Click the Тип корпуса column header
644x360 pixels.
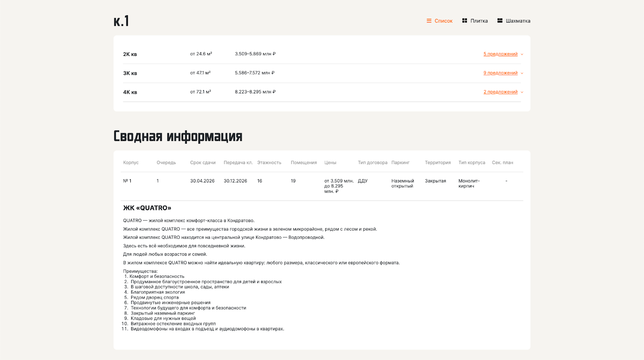point(472,163)
